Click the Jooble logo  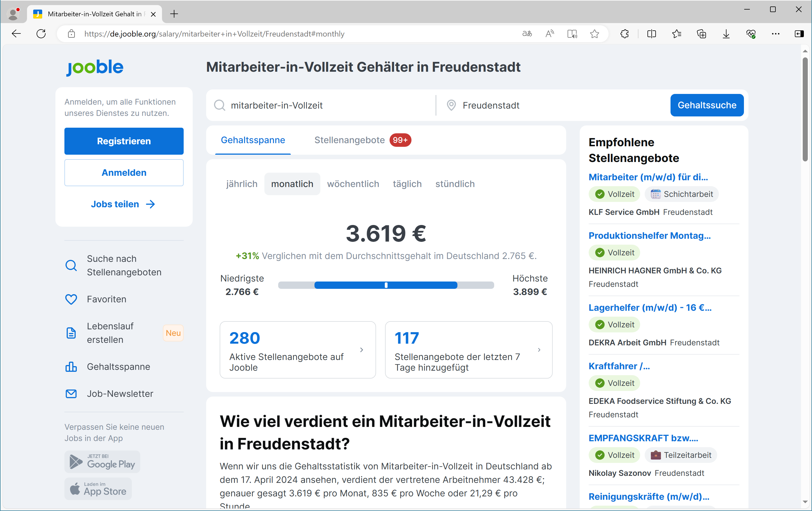(x=95, y=67)
